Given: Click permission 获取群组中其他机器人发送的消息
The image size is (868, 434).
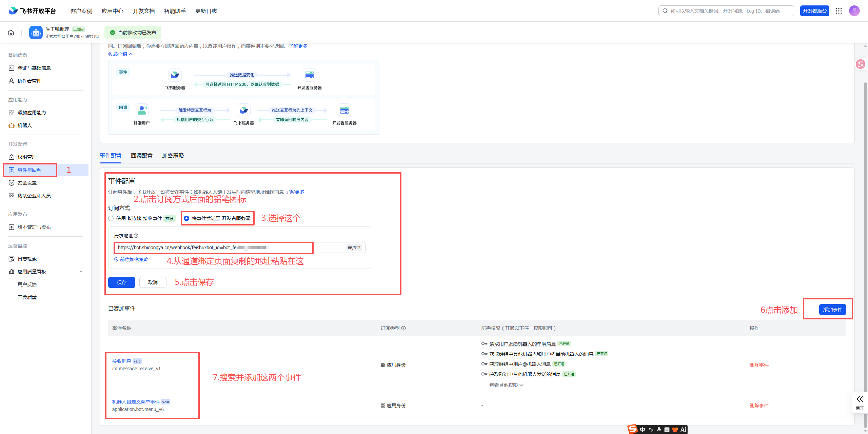Looking at the screenshot, I should pyautogui.click(x=525, y=374).
